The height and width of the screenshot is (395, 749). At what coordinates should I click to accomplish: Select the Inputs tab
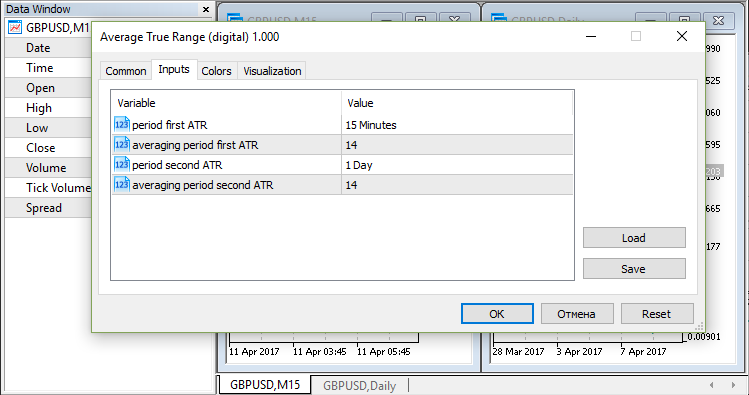pos(174,69)
